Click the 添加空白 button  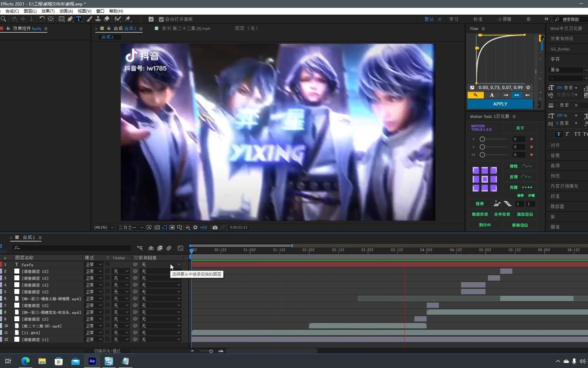pos(525,214)
